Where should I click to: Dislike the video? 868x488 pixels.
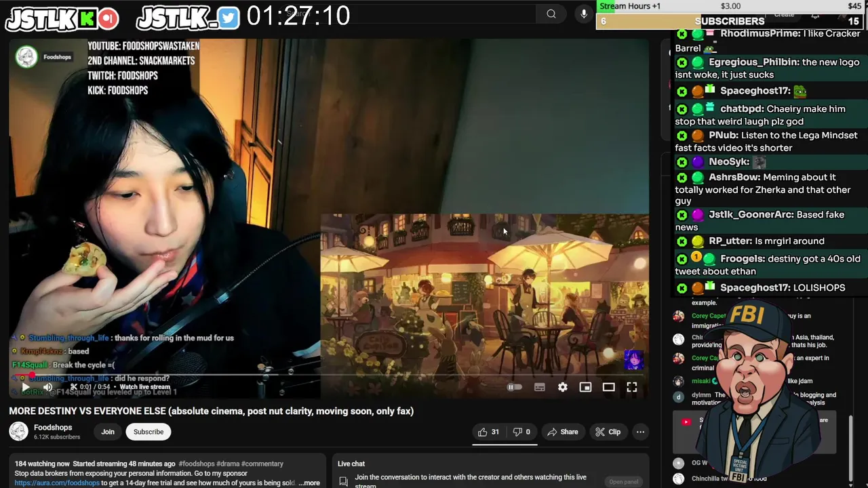(x=521, y=432)
